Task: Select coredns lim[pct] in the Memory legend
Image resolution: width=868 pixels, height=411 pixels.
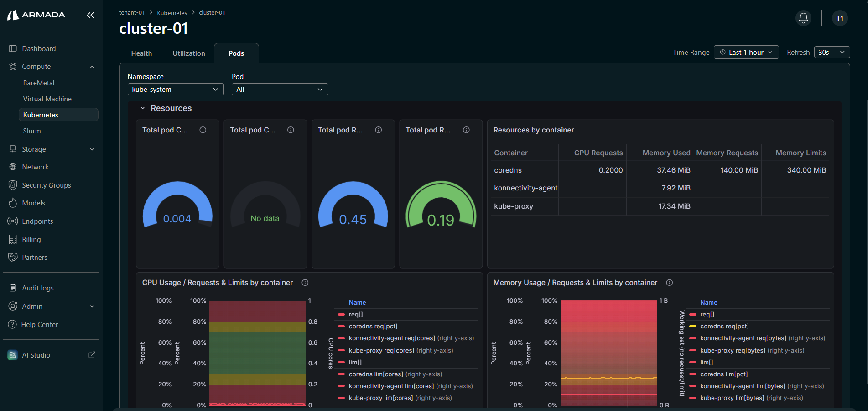Action: coord(724,374)
